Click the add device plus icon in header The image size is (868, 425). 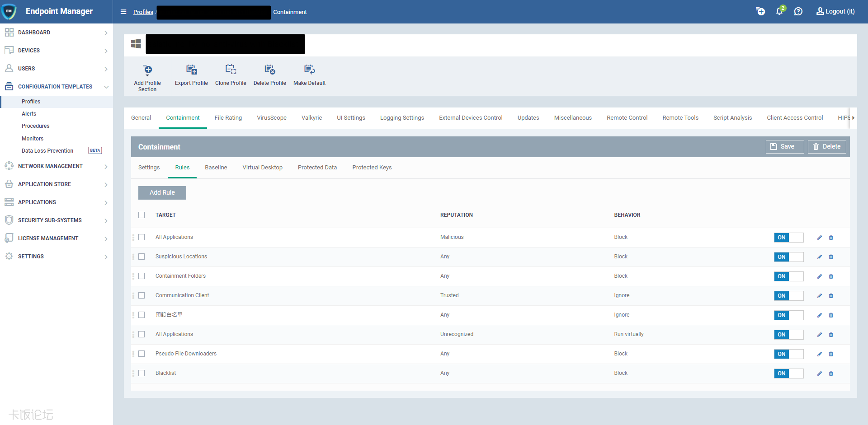[x=760, y=11]
